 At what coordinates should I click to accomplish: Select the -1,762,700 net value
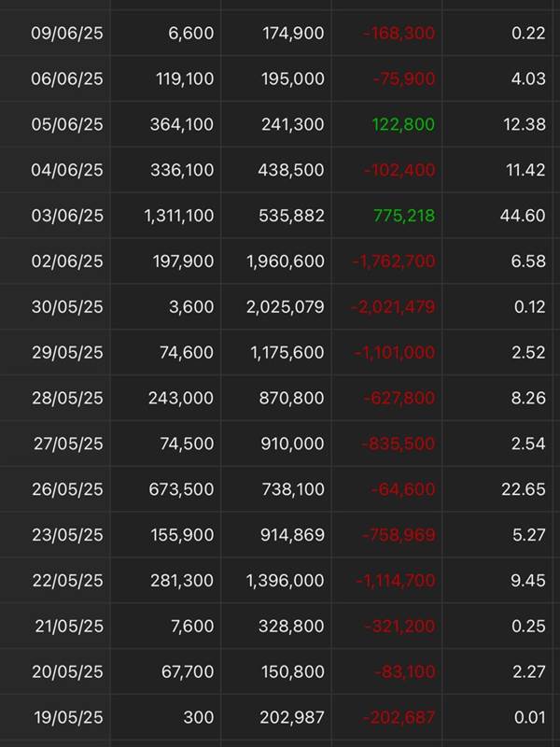pyautogui.click(x=393, y=261)
